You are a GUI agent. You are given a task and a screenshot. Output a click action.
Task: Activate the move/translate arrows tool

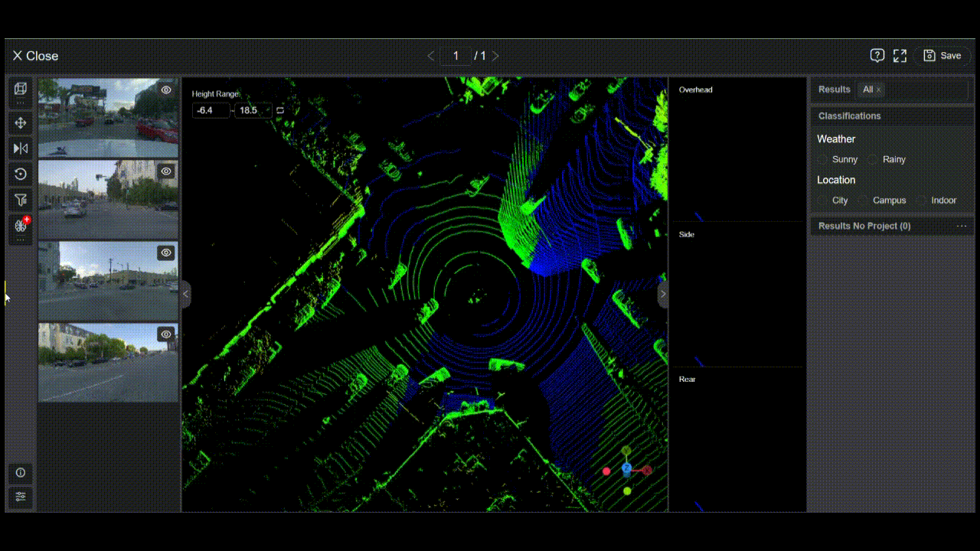click(21, 122)
